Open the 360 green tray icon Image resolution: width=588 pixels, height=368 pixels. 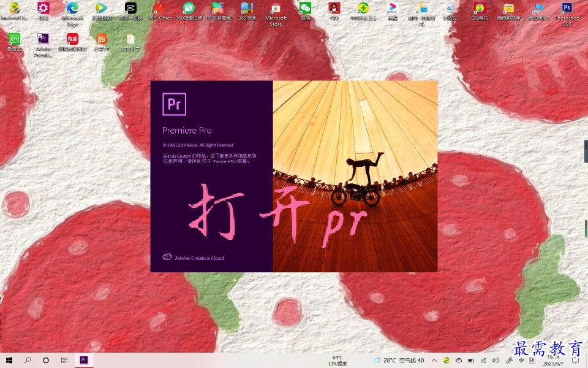[447, 361]
